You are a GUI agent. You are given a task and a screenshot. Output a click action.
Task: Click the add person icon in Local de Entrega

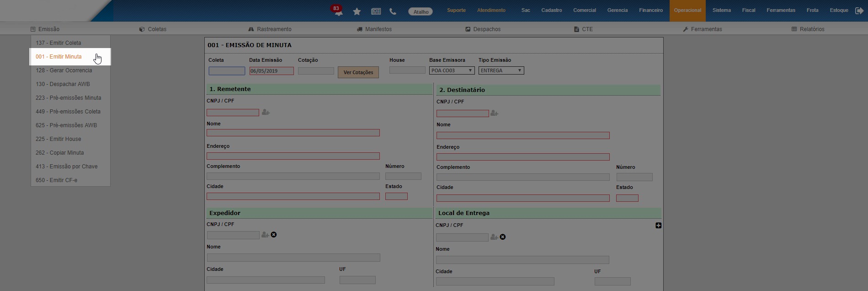(494, 237)
